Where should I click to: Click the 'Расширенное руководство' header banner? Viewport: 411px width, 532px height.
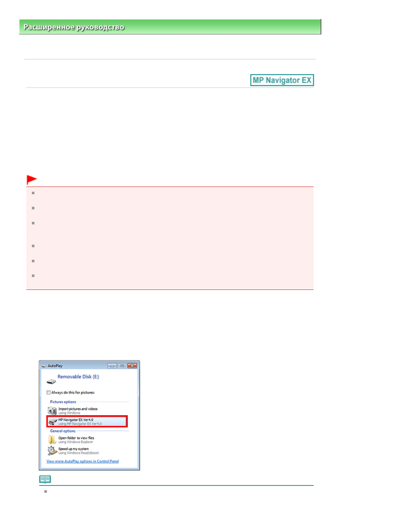pyautogui.click(x=170, y=27)
